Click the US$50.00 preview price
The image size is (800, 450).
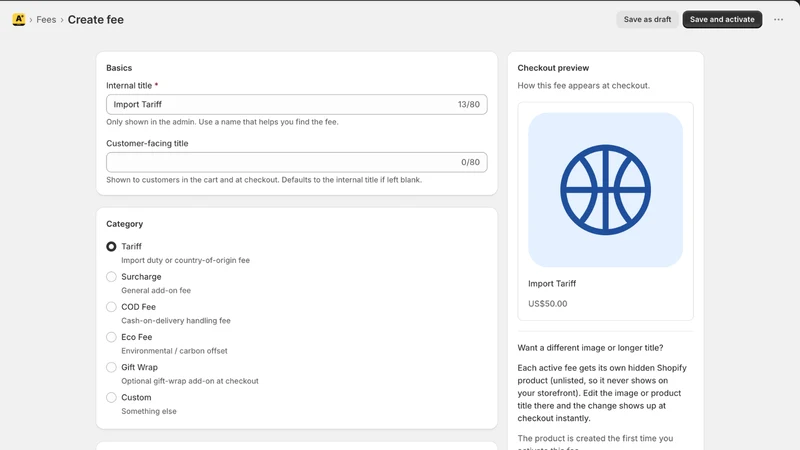tap(547, 304)
